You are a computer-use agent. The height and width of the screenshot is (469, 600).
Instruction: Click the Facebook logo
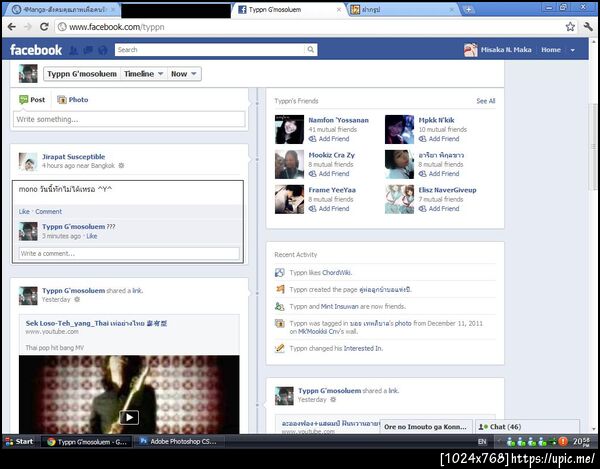(x=36, y=50)
